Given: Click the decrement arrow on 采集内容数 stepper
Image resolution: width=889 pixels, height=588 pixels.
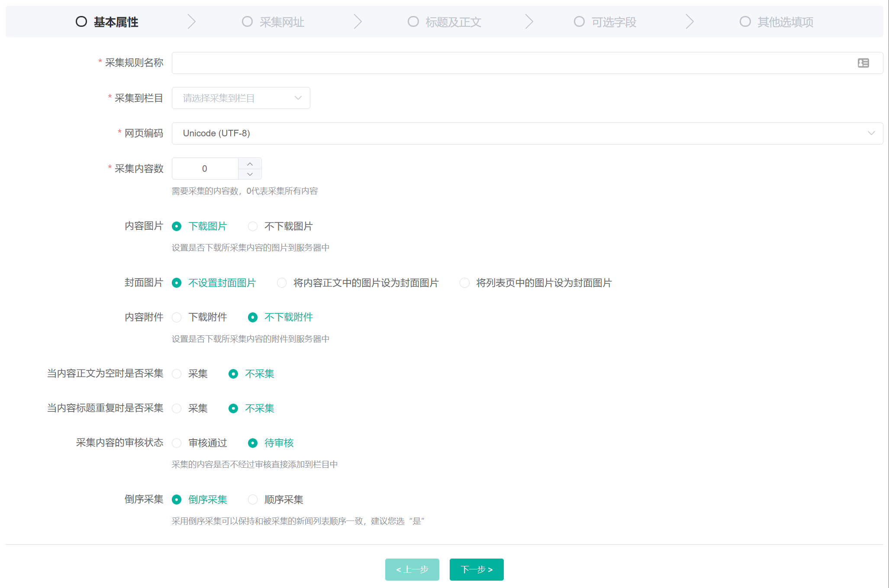Looking at the screenshot, I should tap(250, 174).
